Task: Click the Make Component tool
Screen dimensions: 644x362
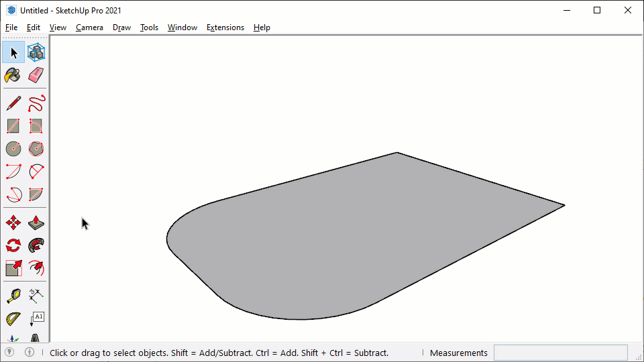Action: 36,52
